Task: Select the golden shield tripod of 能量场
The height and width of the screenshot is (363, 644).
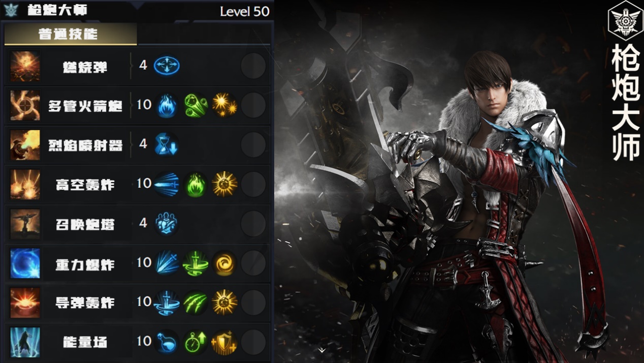Action: tap(224, 342)
